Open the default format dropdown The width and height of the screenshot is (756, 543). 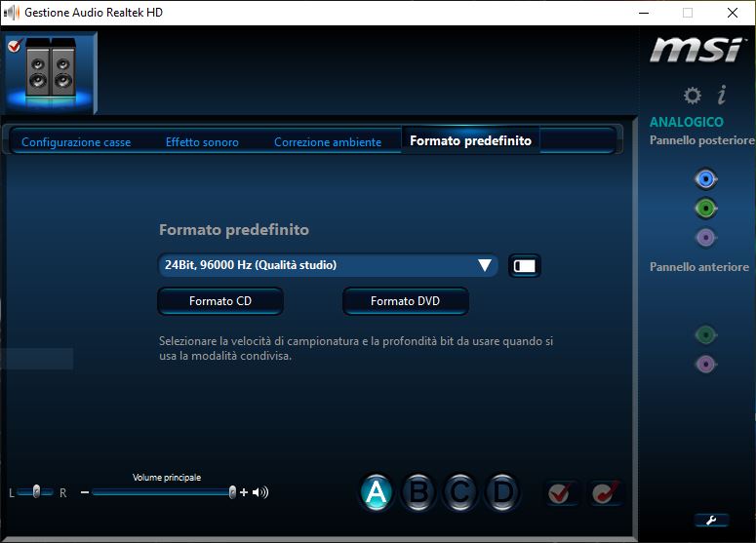click(x=328, y=265)
